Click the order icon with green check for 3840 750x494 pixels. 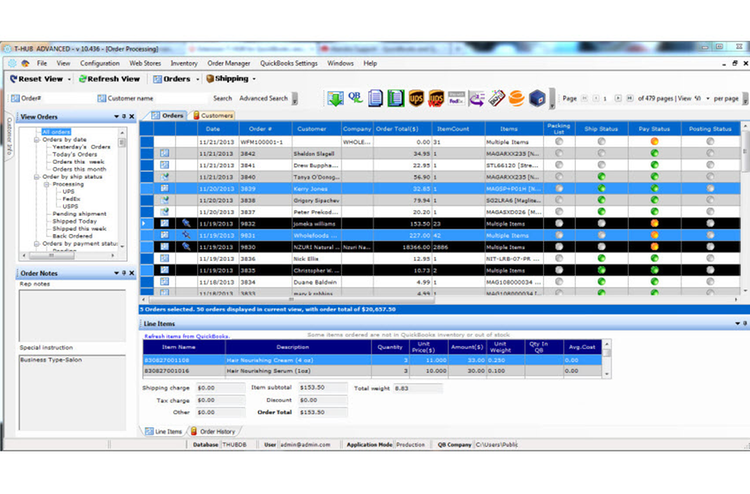[x=165, y=177]
